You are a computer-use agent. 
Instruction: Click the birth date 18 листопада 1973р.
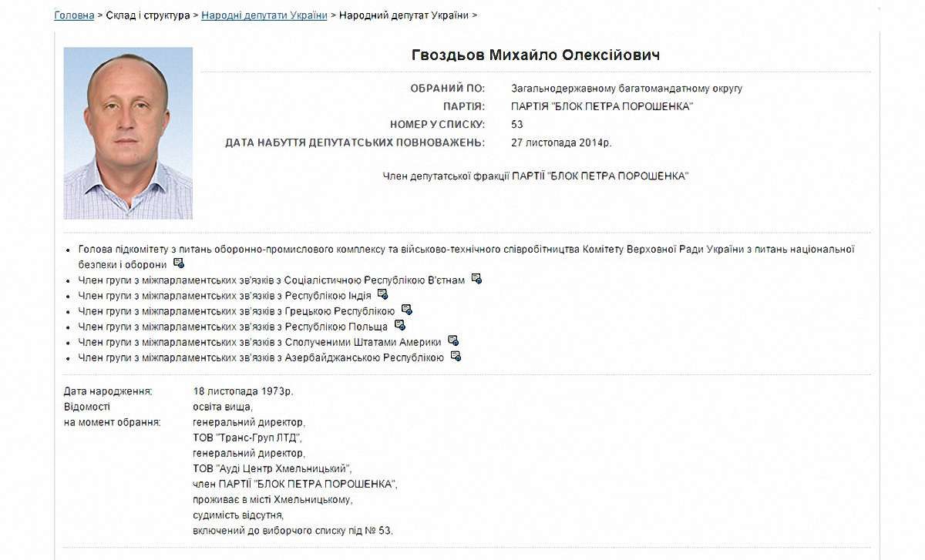point(243,391)
